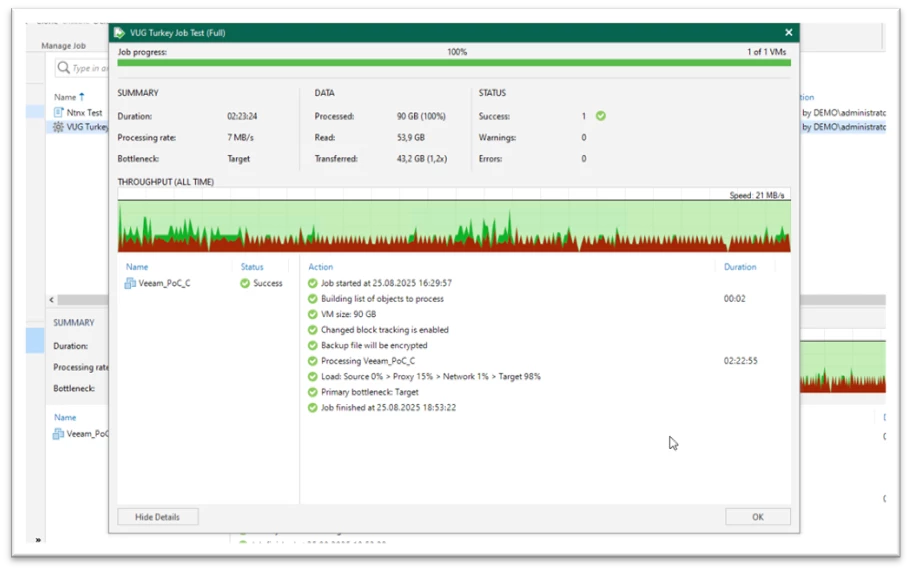Click 'Backup file will be encrypted' entry

pos(374,345)
